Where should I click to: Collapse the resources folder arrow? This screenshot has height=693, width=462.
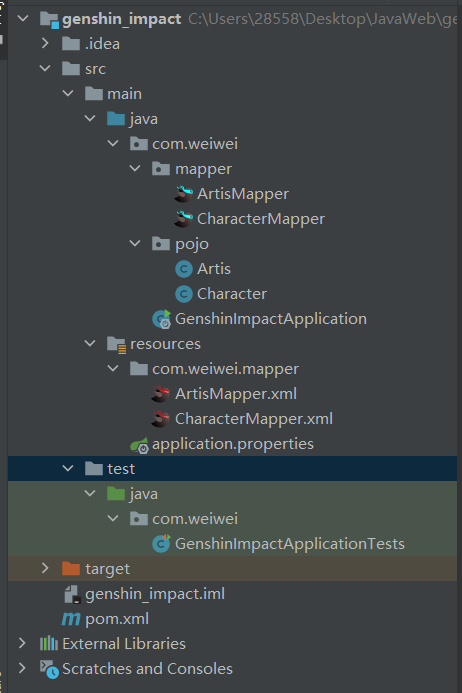[x=90, y=343]
